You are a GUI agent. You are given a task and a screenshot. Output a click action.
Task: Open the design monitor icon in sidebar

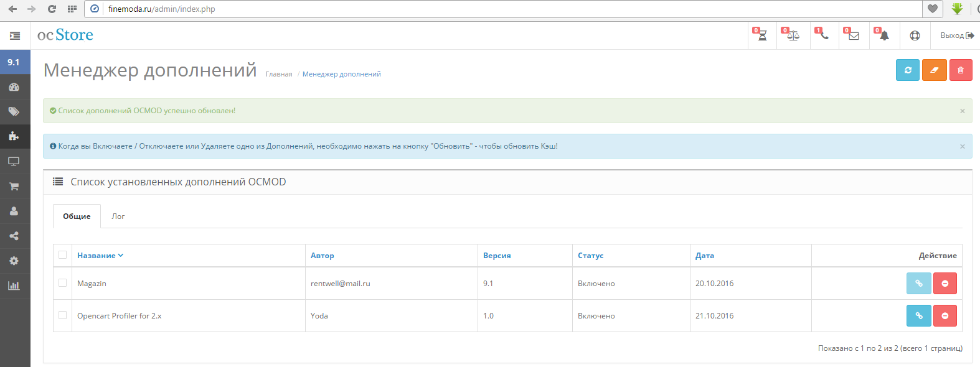click(x=14, y=161)
